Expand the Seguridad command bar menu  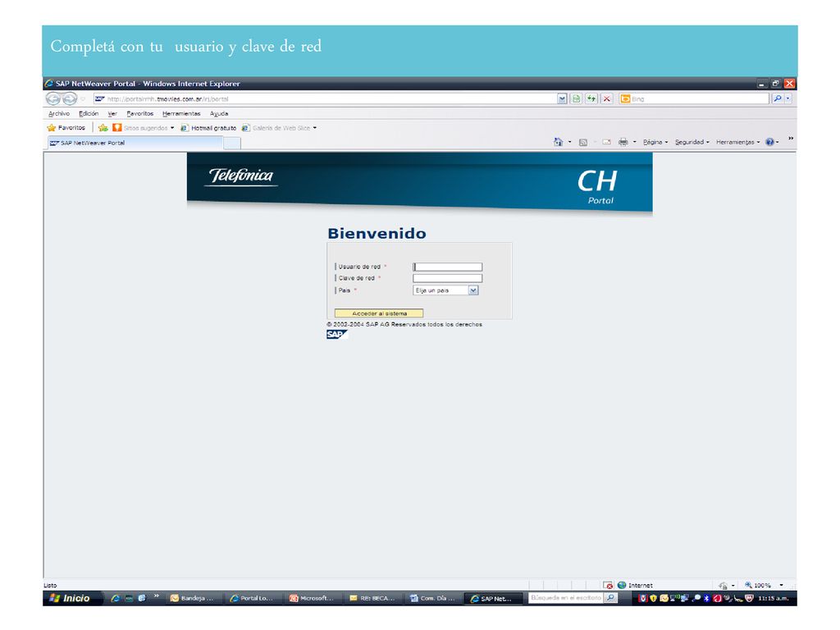(692, 142)
